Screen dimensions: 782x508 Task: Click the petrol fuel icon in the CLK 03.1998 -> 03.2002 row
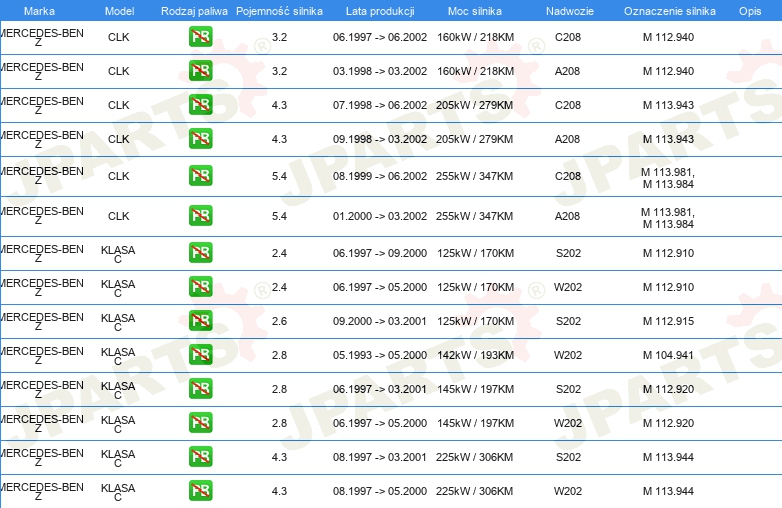200,71
